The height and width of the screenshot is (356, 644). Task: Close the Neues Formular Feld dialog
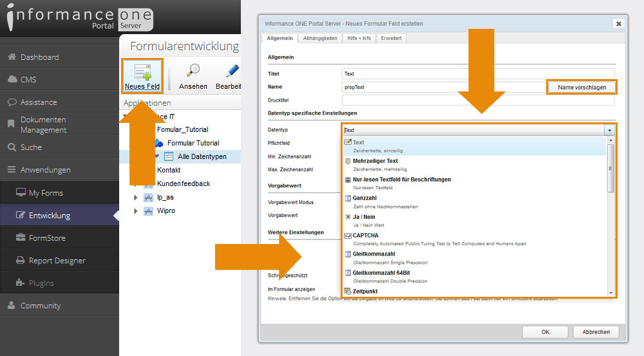(618, 24)
